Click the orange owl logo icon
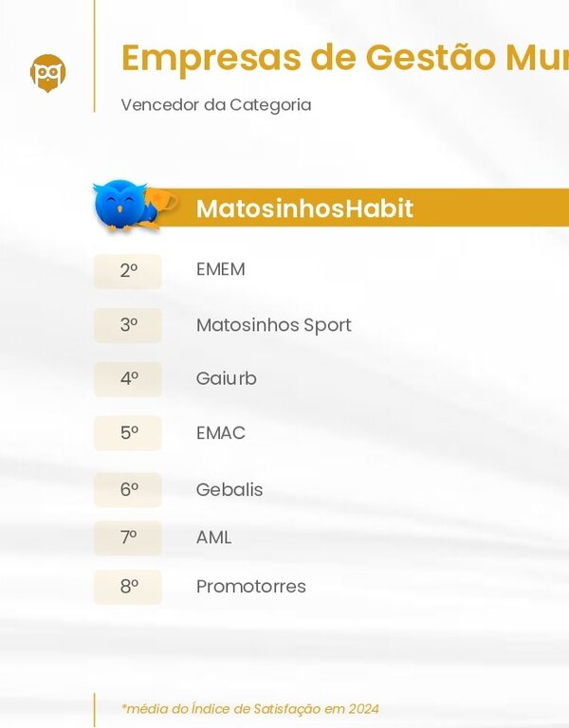569x728 pixels. [x=47, y=72]
